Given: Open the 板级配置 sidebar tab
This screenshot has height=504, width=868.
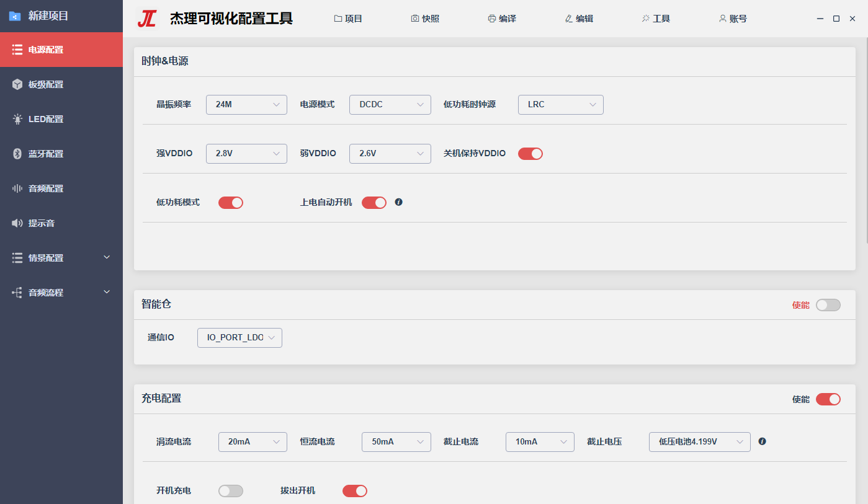Looking at the screenshot, I should pyautogui.click(x=61, y=84).
